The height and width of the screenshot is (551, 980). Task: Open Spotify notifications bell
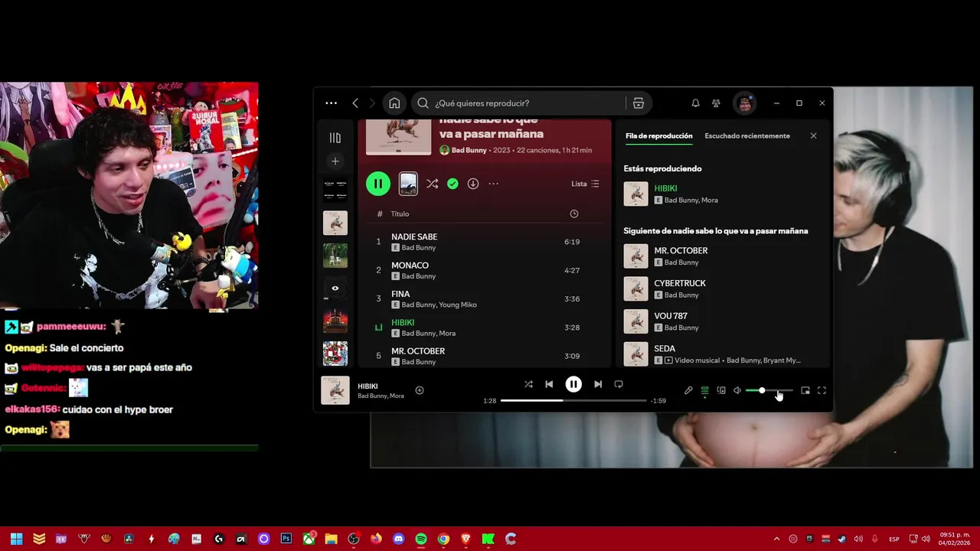[695, 103]
